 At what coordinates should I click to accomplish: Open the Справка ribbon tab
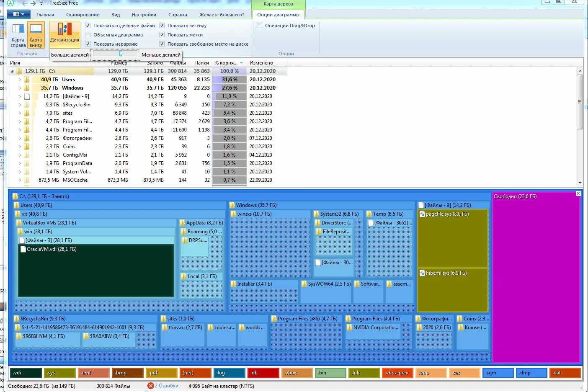[178, 15]
